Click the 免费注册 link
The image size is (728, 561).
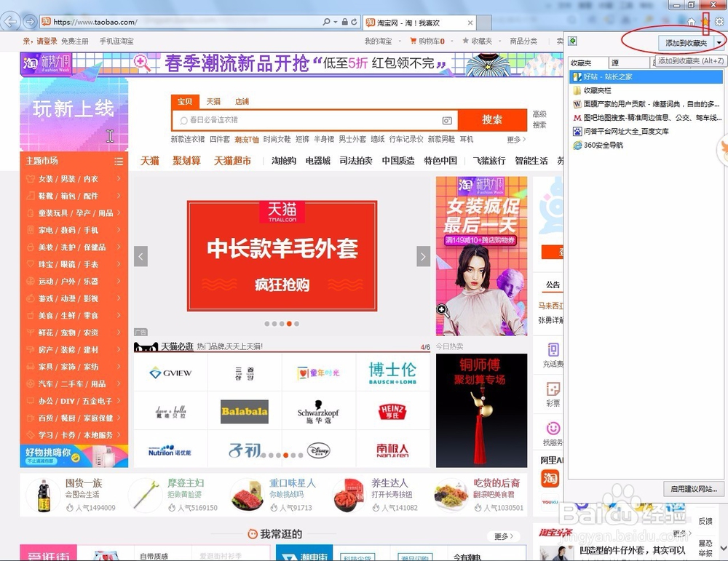pos(75,41)
